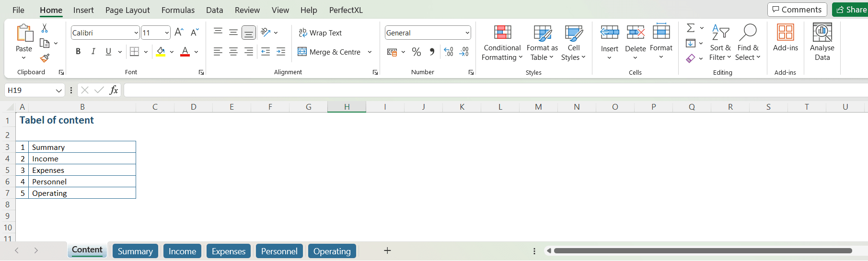Open the font name dropdown
This screenshot has height=261, width=868.
pos(136,33)
